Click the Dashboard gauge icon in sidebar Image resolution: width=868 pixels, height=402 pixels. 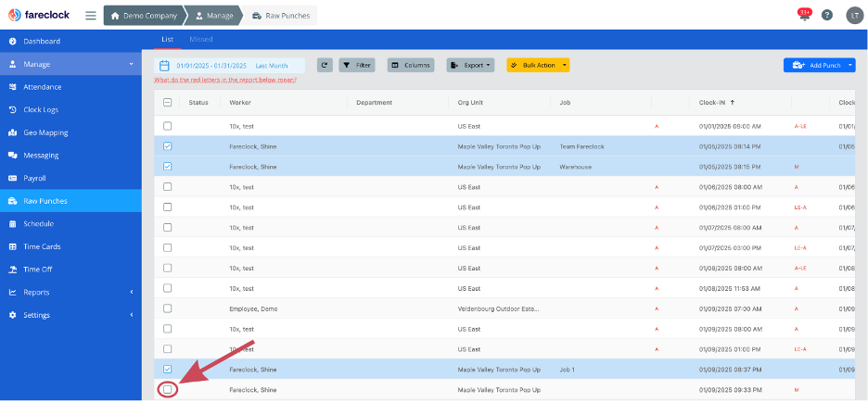[x=13, y=42]
